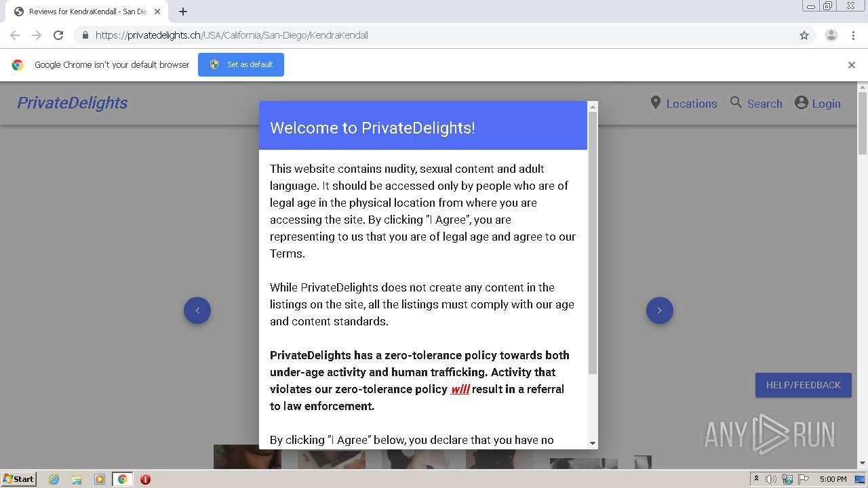The image size is (868, 488).
Task: Click the red 'will' emphasized word
Action: pyautogui.click(x=460, y=389)
